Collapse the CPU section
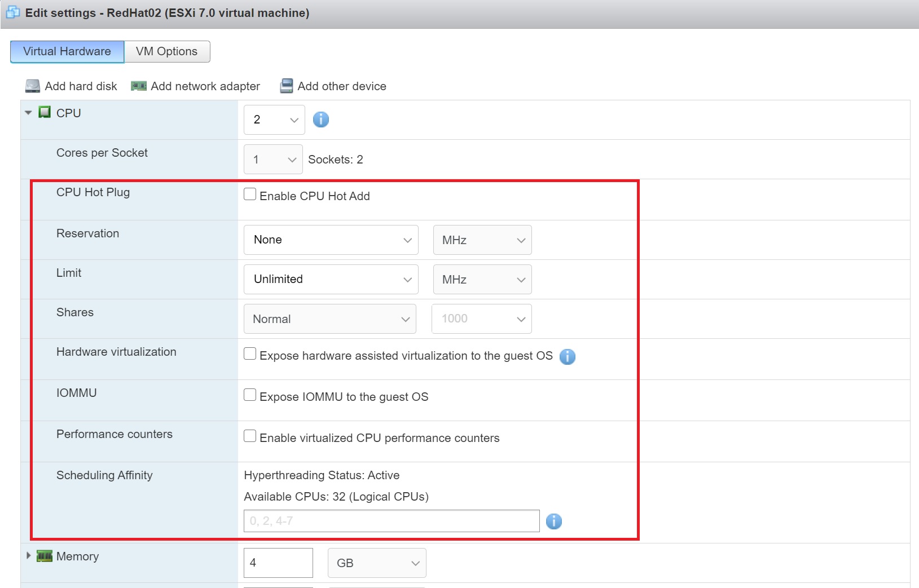Viewport: 919px width, 588px height. [x=28, y=113]
